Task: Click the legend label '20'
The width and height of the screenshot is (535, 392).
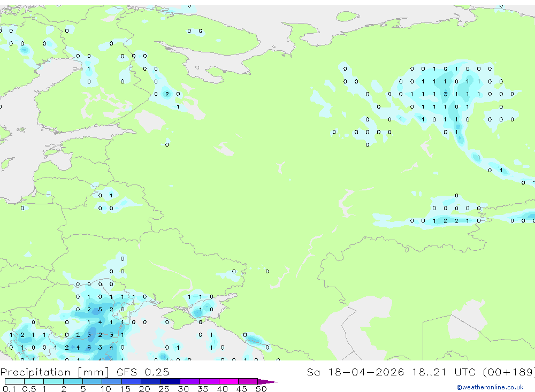Action: click(144, 389)
